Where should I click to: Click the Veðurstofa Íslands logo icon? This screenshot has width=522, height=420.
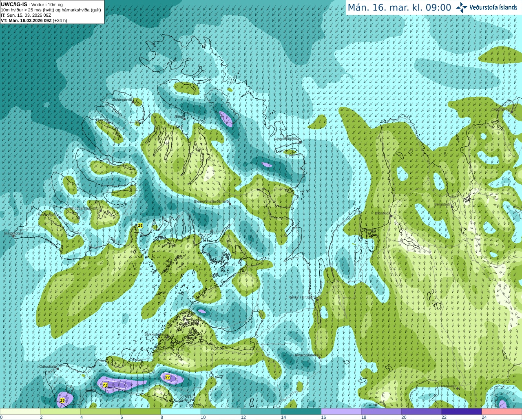[462, 7]
